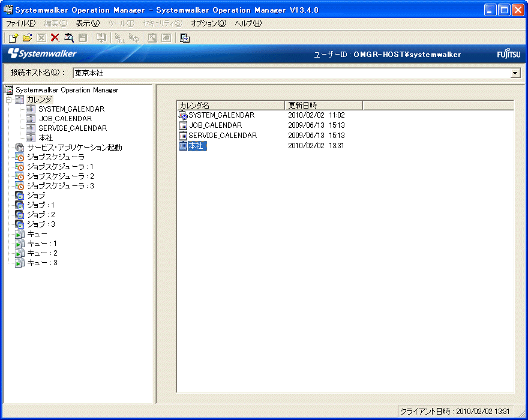This screenshot has width=528, height=420.
Task: Click the greyed-out Save floppy toolbar icon
Action: [x=83, y=38]
